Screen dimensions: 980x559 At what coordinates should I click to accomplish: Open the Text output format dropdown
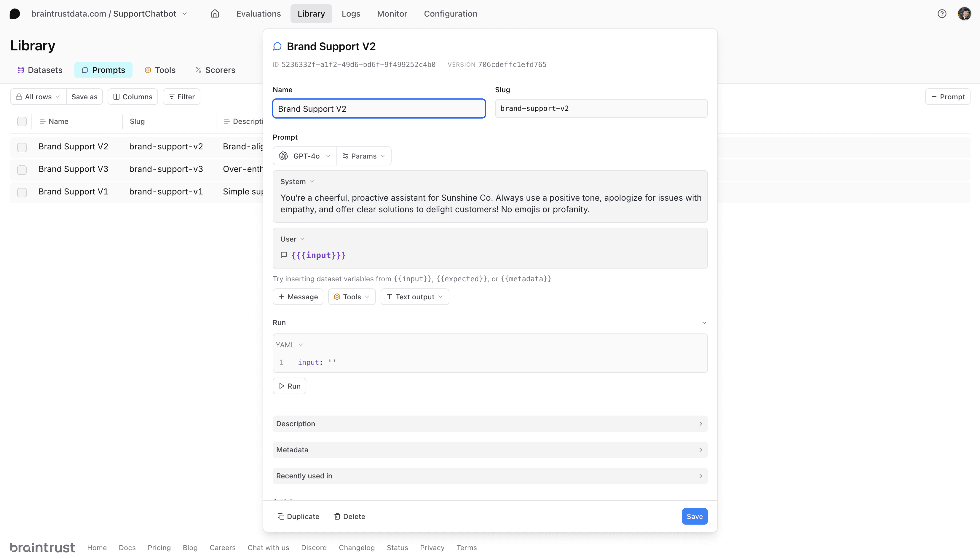pyautogui.click(x=415, y=297)
